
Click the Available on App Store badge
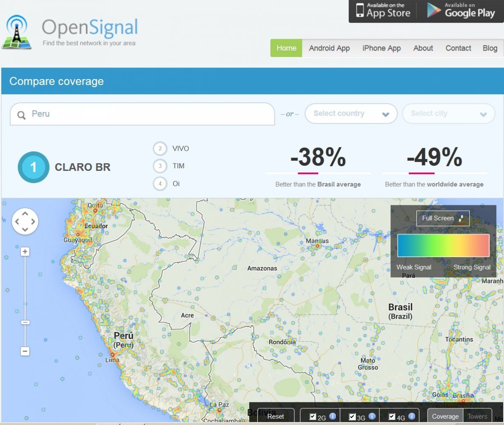(383, 11)
